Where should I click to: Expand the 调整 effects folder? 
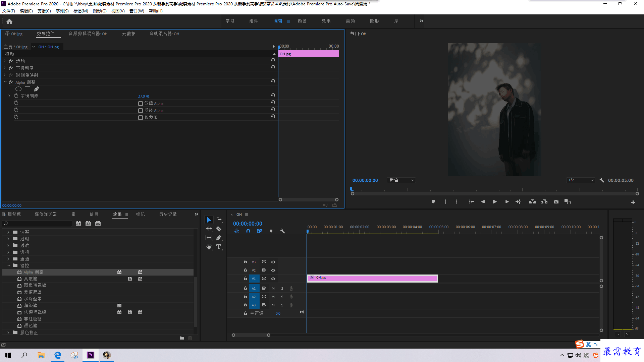coord(8,232)
